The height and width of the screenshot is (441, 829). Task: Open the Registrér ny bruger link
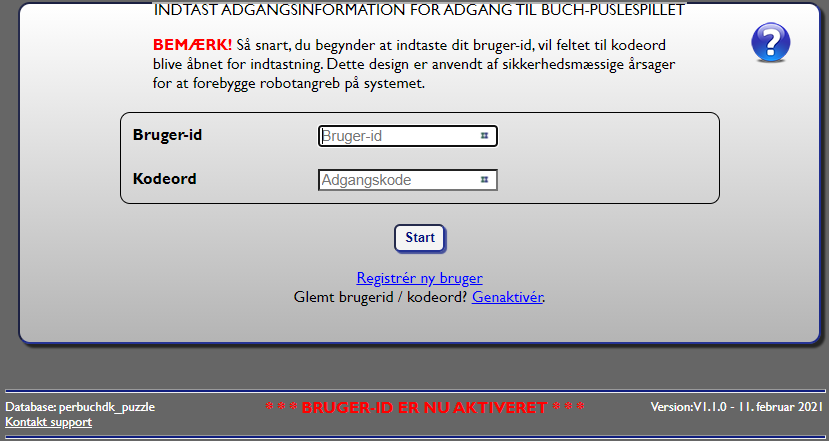click(x=419, y=278)
